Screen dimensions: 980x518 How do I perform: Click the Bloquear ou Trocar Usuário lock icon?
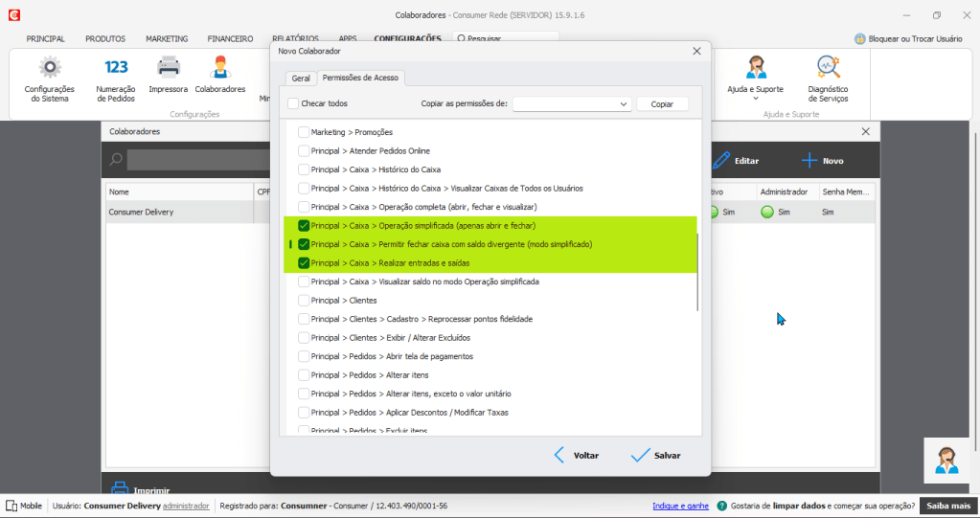pos(860,38)
